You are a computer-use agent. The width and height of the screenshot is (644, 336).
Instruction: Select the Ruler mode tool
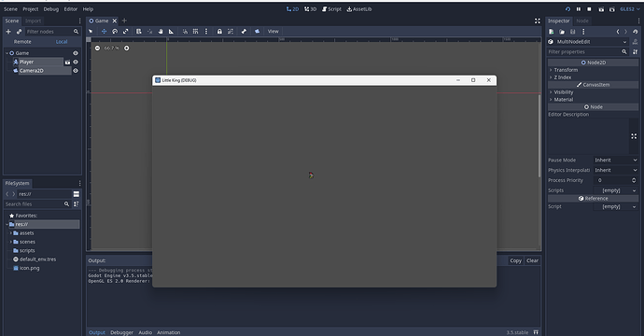172,31
